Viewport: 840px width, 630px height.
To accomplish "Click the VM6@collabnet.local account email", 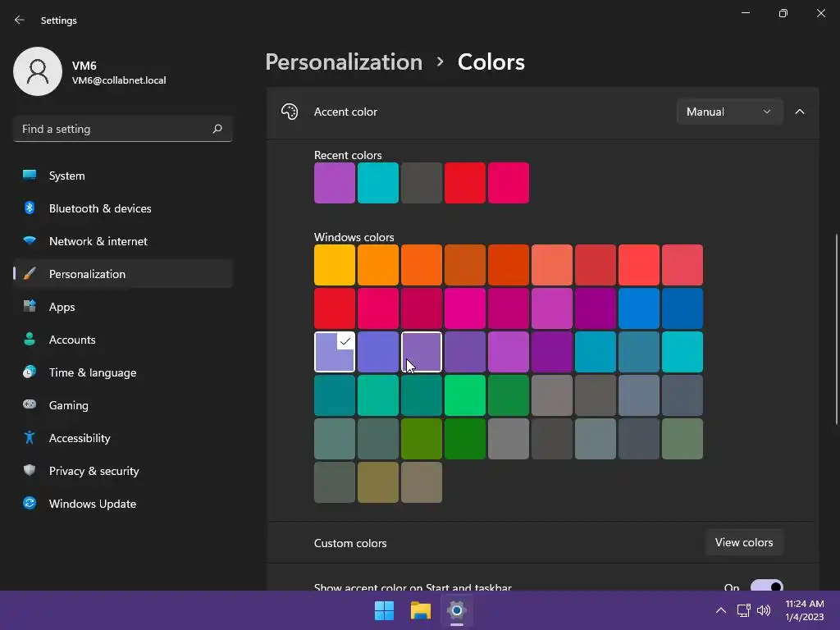I will [119, 80].
